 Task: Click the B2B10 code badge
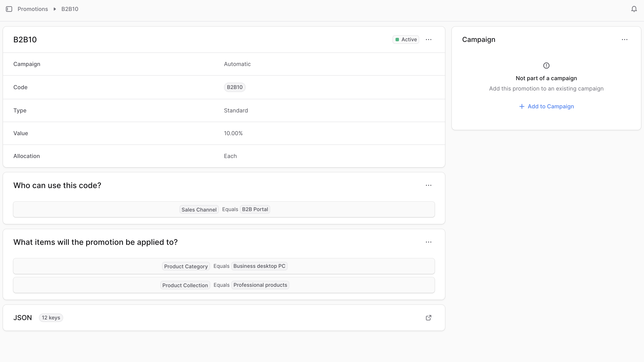[235, 87]
